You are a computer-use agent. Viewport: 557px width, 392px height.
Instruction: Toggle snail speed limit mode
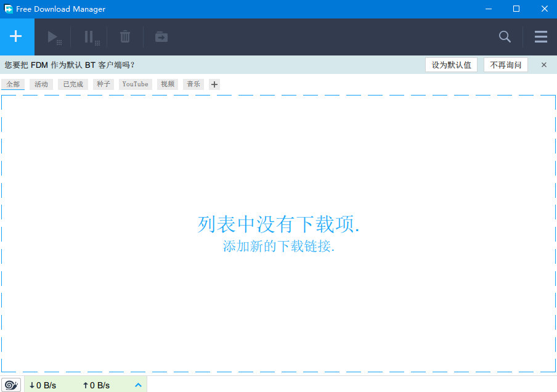[x=11, y=384]
